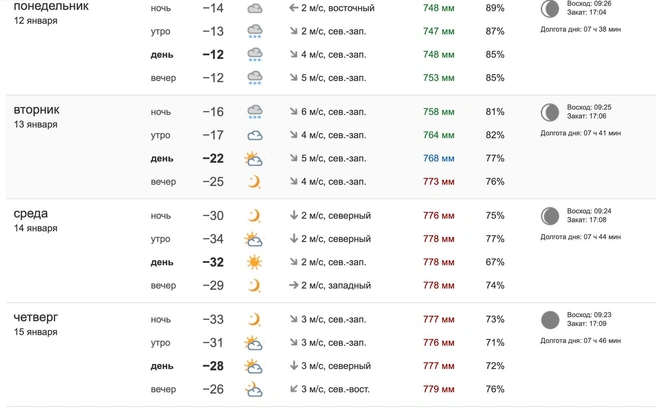The width and height of the screenshot is (656, 408).
Task: Click the moon phase icon for Monday 12 января
Action: 550,9
